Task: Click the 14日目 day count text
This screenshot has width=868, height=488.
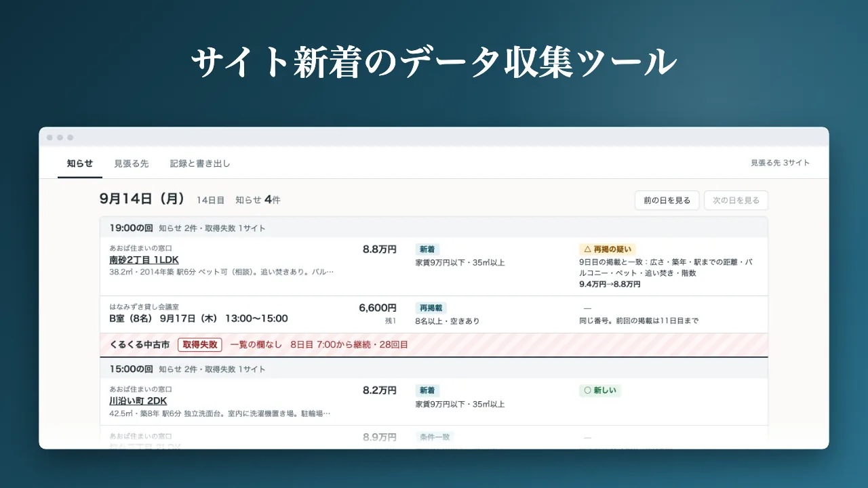Action: click(x=210, y=200)
